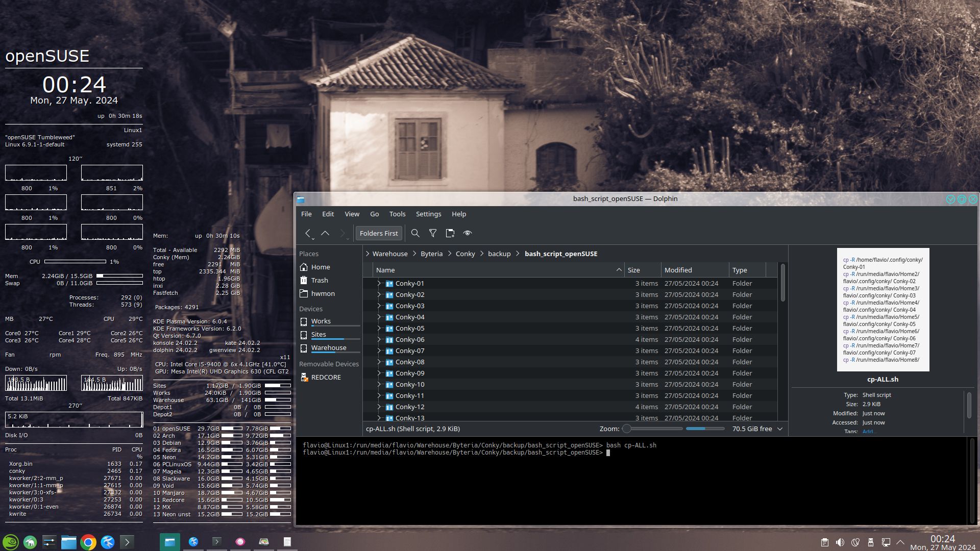Go up one folder in Dolphin
The image size is (980, 551).
tap(325, 233)
